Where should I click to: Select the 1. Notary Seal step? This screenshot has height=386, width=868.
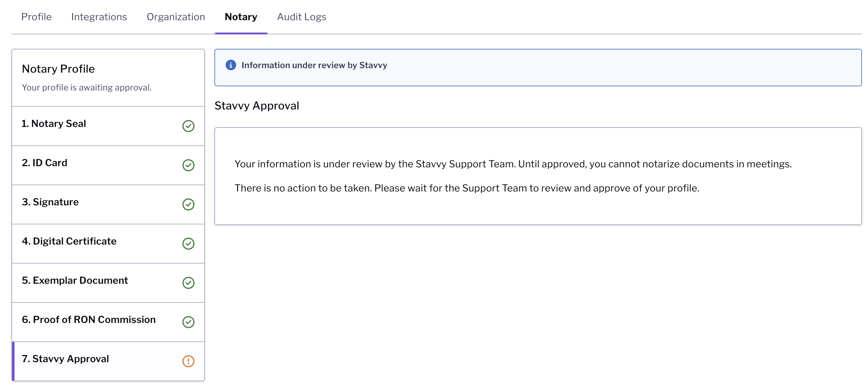108,126
